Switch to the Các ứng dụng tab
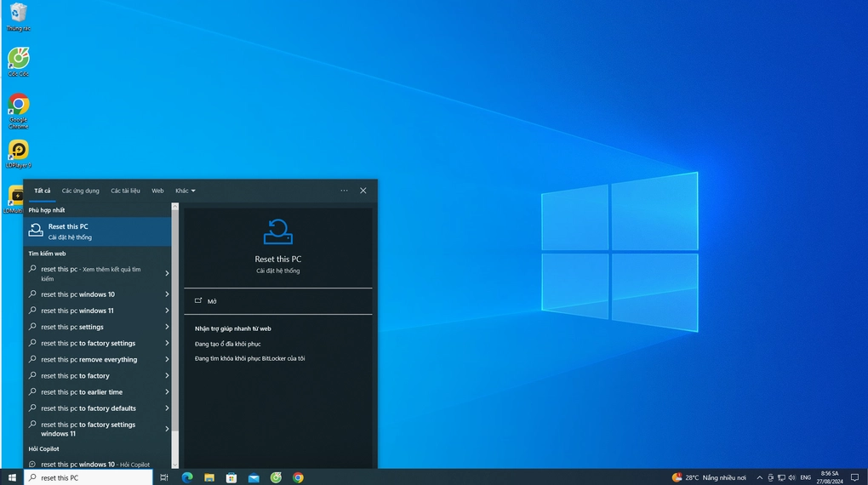 (80, 191)
